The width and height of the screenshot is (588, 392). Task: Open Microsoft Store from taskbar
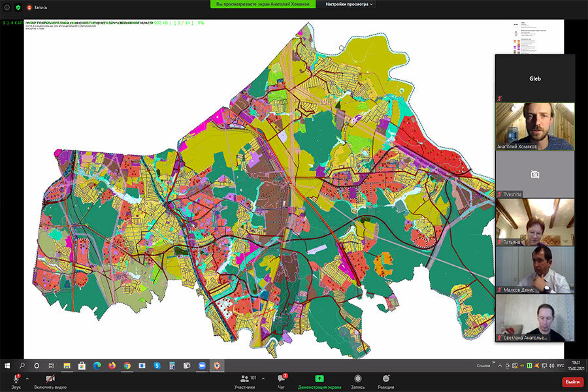tap(82, 365)
